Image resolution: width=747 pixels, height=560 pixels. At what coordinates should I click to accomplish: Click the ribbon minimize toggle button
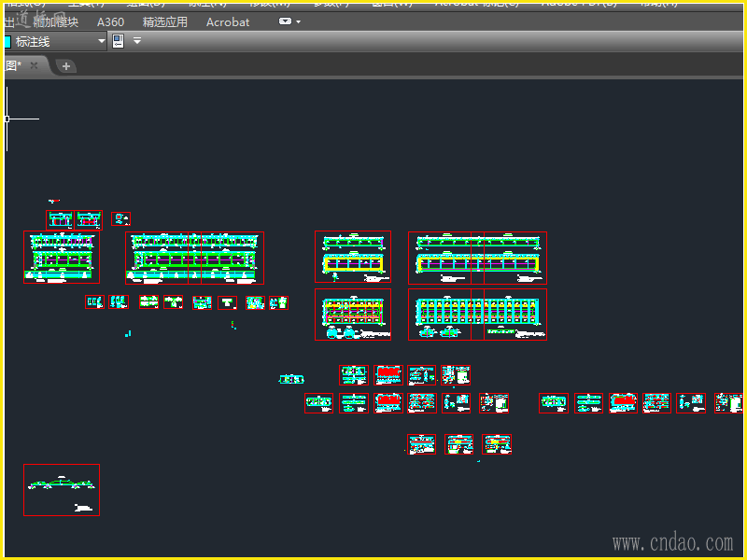pyautogui.click(x=285, y=21)
